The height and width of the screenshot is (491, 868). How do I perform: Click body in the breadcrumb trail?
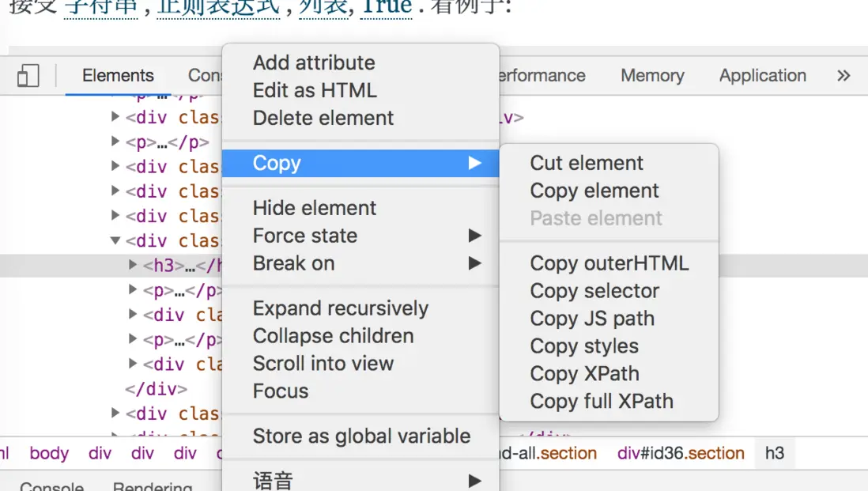(49, 454)
